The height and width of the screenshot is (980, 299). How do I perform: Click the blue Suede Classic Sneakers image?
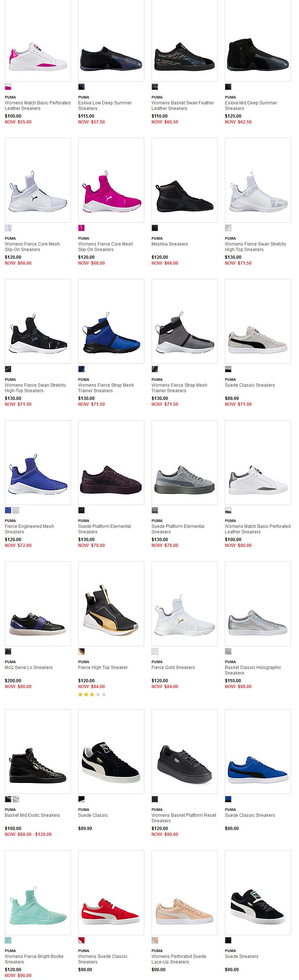pos(258,751)
